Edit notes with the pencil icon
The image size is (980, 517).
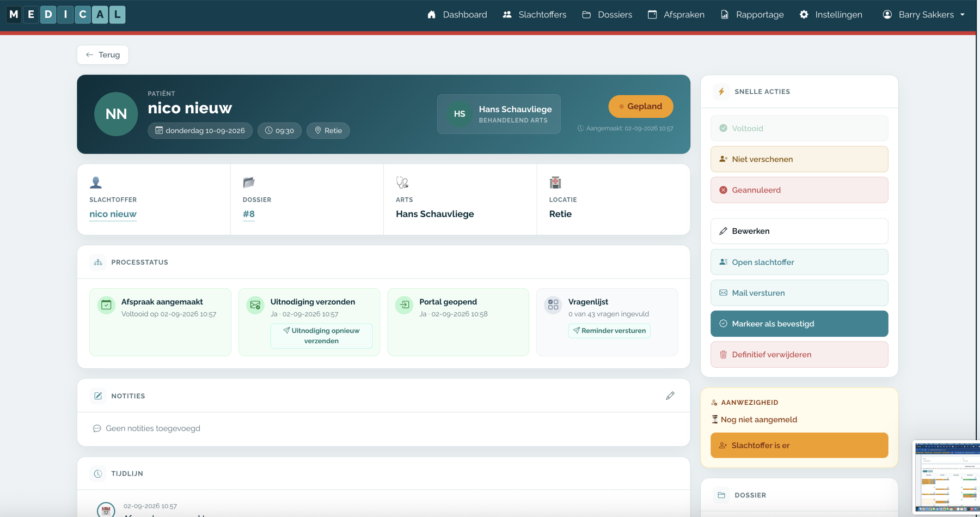[670, 396]
